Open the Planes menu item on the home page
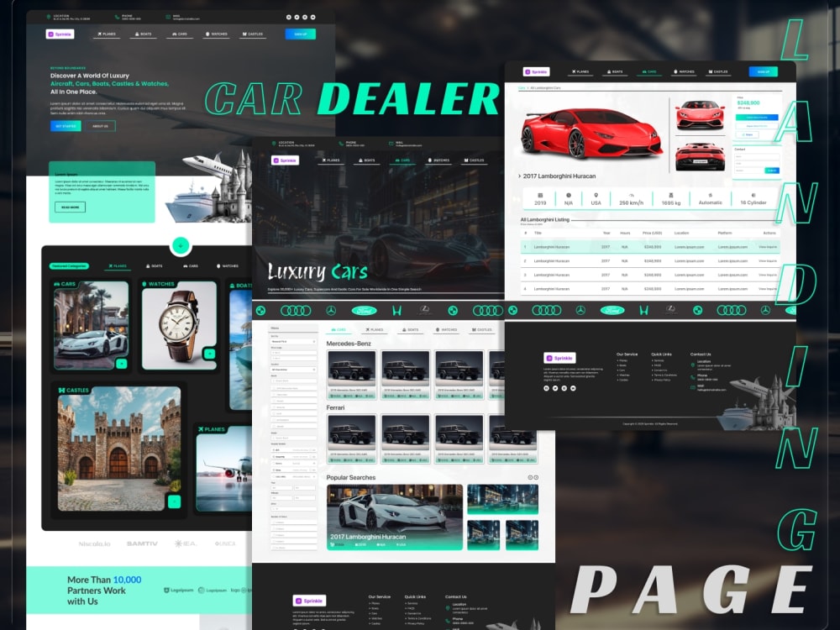This screenshot has height=630, width=840. 107,34
